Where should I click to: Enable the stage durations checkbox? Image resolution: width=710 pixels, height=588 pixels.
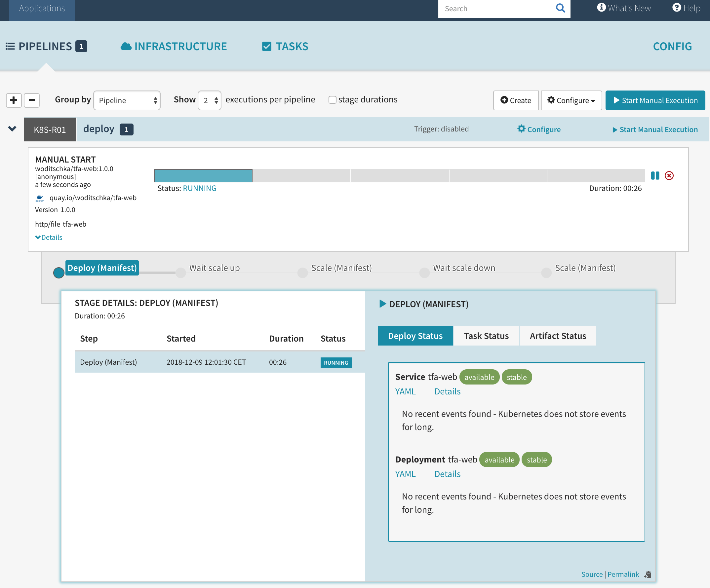pyautogui.click(x=332, y=100)
